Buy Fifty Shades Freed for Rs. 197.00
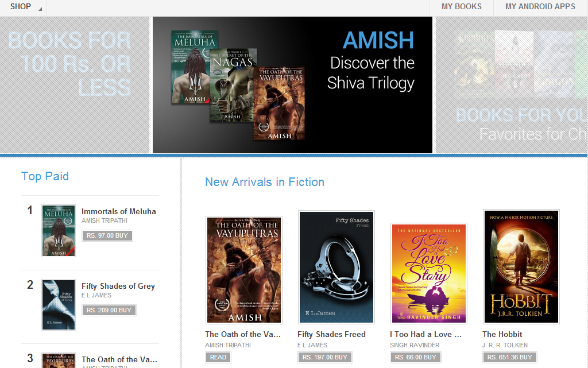This screenshot has height=368, width=588. pos(325,357)
